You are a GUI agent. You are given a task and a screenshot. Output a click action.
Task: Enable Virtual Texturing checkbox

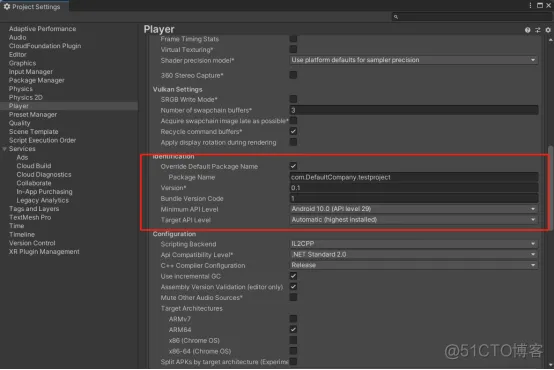click(x=293, y=49)
